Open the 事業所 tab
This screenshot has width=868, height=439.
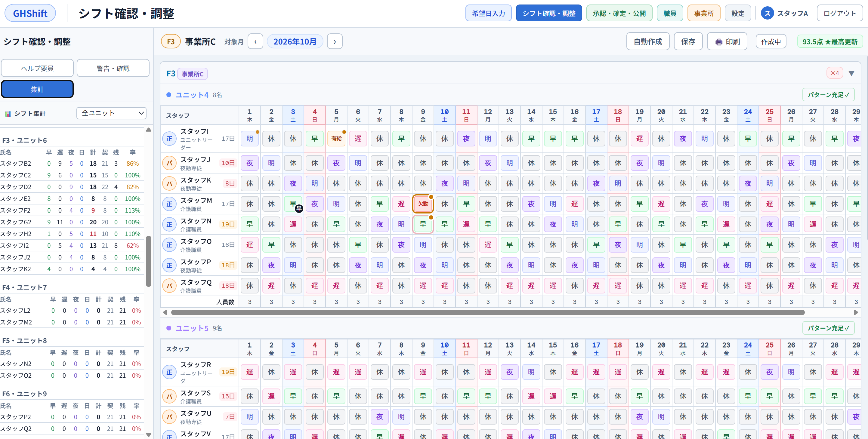pos(703,14)
